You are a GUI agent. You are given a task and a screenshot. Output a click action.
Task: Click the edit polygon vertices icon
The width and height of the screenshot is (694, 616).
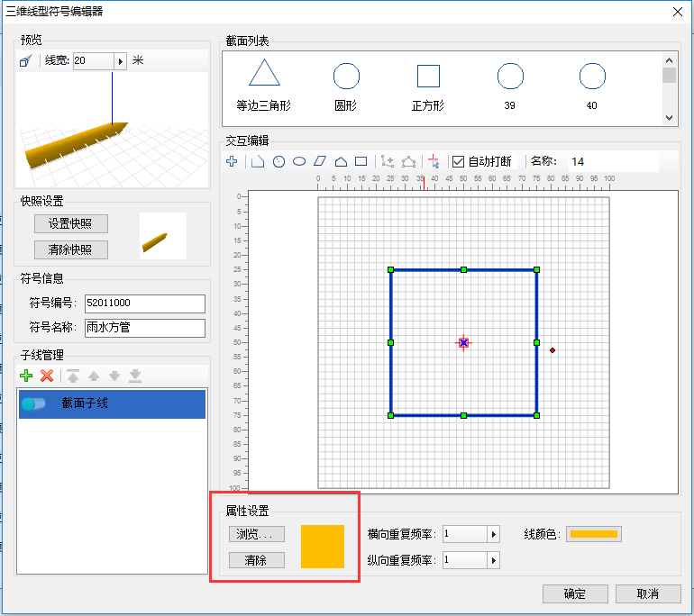point(408,162)
